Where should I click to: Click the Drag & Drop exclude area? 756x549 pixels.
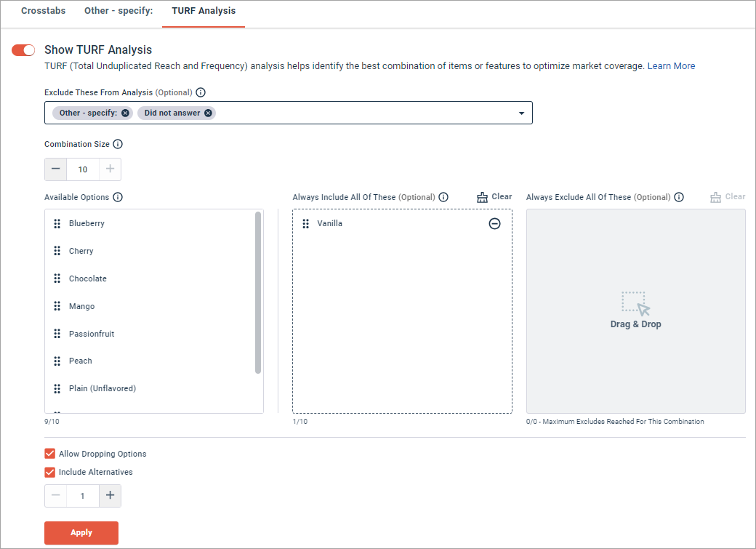coord(635,311)
